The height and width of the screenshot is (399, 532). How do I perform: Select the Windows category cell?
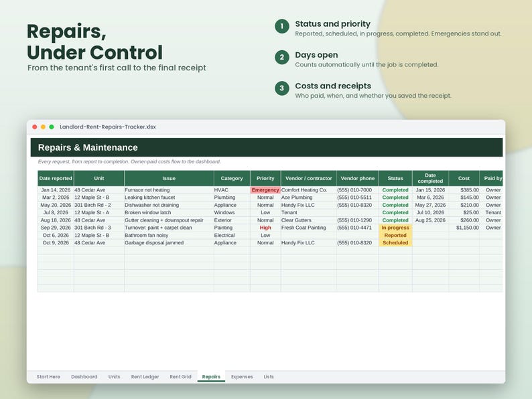coord(232,212)
